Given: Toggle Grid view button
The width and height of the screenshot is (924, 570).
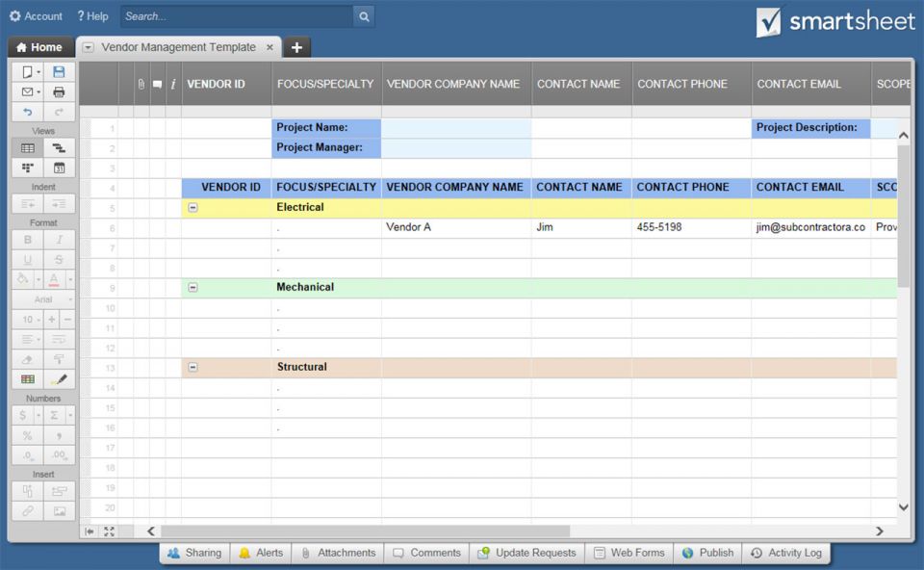Looking at the screenshot, I should 27,148.
